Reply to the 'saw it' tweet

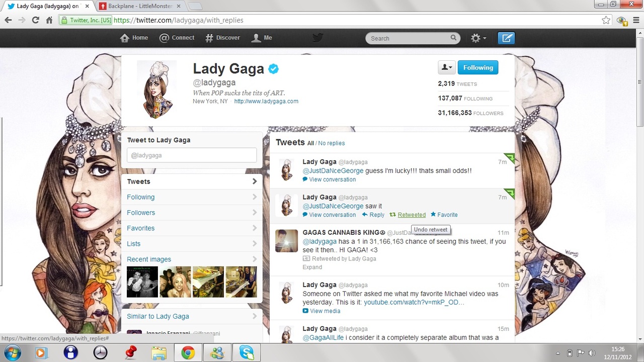click(x=373, y=215)
